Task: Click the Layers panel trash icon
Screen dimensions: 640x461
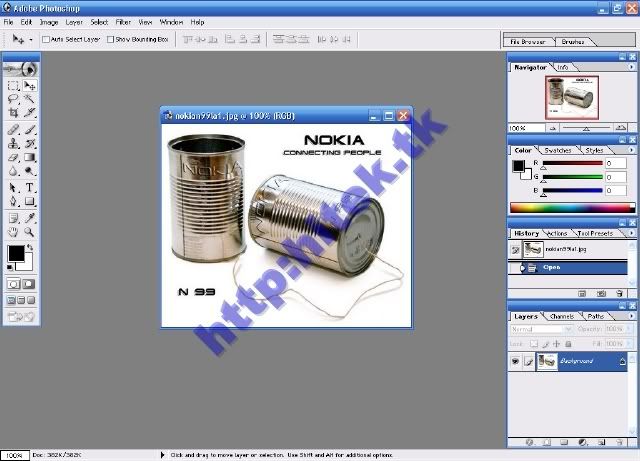Action: pos(619,442)
